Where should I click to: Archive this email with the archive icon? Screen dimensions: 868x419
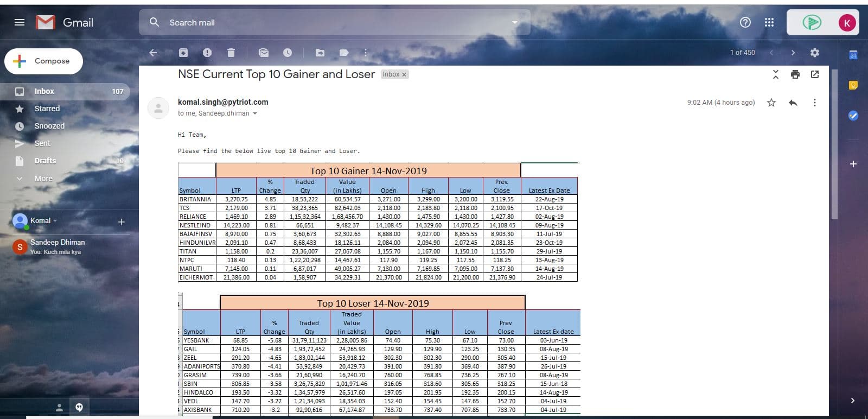(x=183, y=53)
